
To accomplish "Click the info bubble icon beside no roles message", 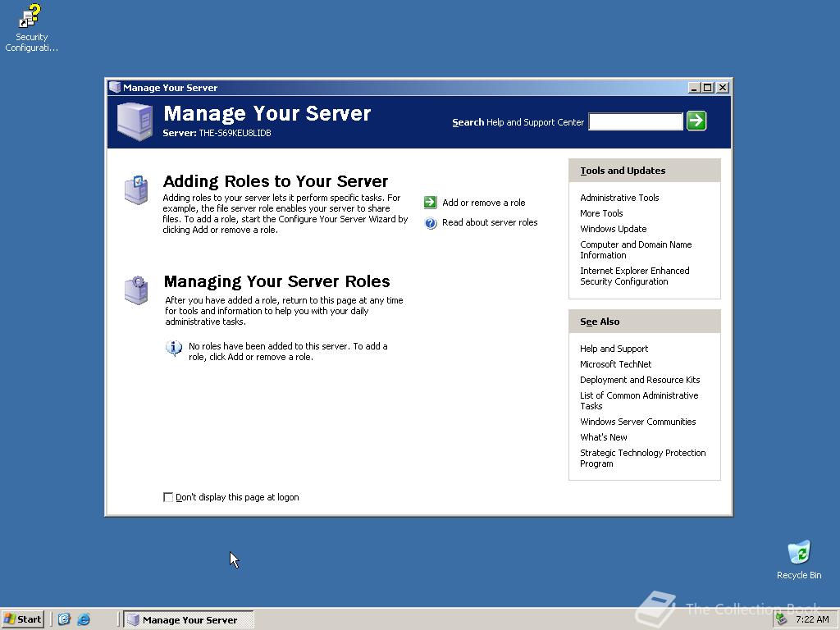I will click(x=174, y=348).
